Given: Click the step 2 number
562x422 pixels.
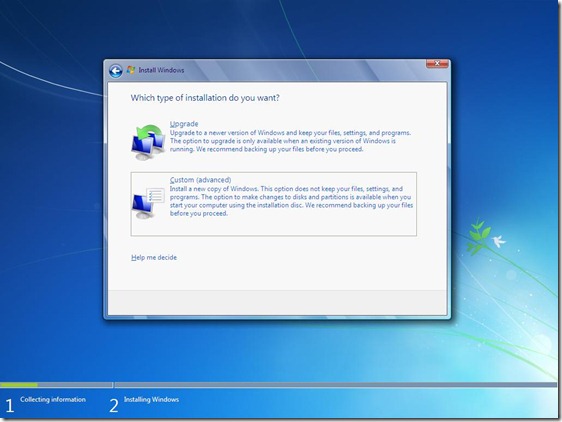Looking at the screenshot, I should point(114,406).
